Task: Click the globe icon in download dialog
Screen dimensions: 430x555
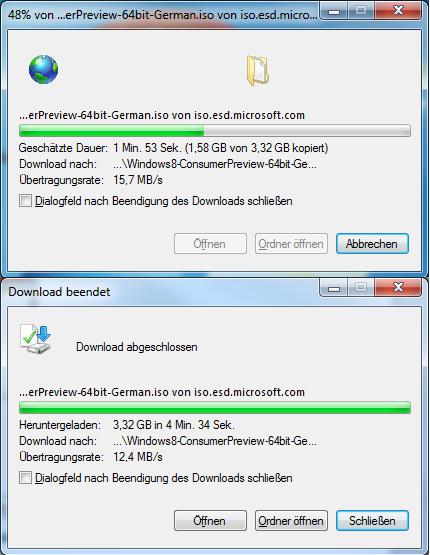Action: pos(44,69)
